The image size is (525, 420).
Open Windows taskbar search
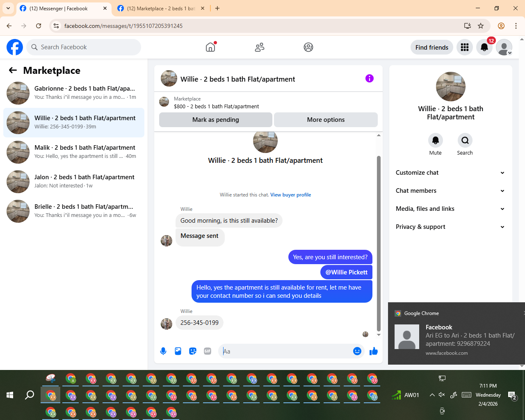[x=30, y=395]
